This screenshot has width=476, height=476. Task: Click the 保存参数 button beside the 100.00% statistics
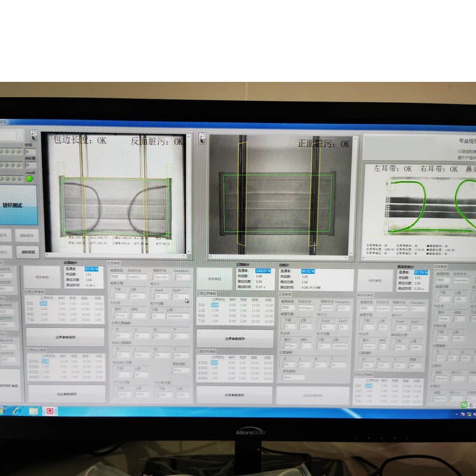click(215, 279)
